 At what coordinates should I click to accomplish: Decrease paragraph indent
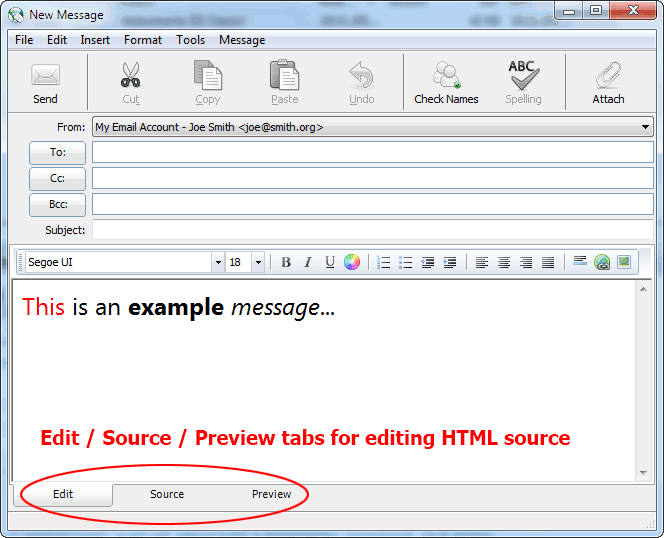[x=427, y=262]
